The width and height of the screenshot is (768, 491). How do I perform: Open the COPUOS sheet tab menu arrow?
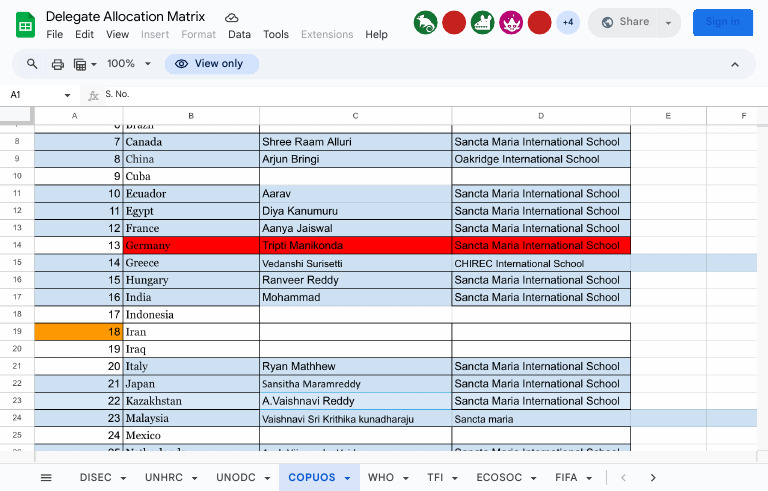pos(347,478)
